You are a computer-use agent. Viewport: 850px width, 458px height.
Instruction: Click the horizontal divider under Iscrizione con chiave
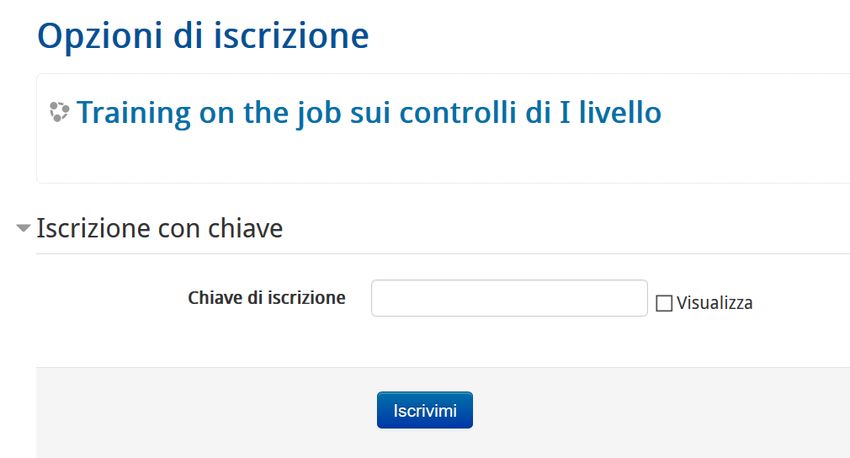[440, 253]
